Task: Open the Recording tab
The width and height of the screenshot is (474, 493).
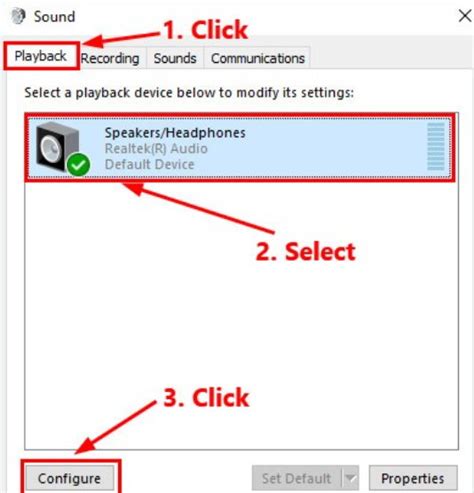Action: [110, 58]
